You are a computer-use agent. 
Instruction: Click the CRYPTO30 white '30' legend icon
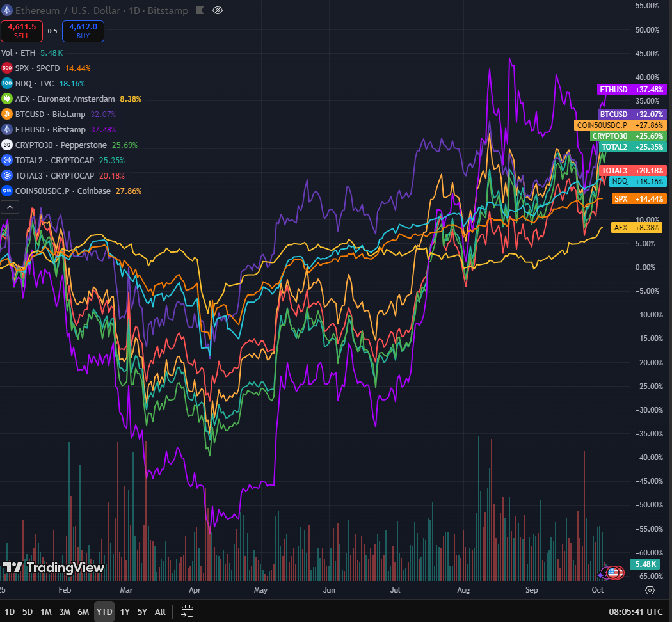point(7,145)
